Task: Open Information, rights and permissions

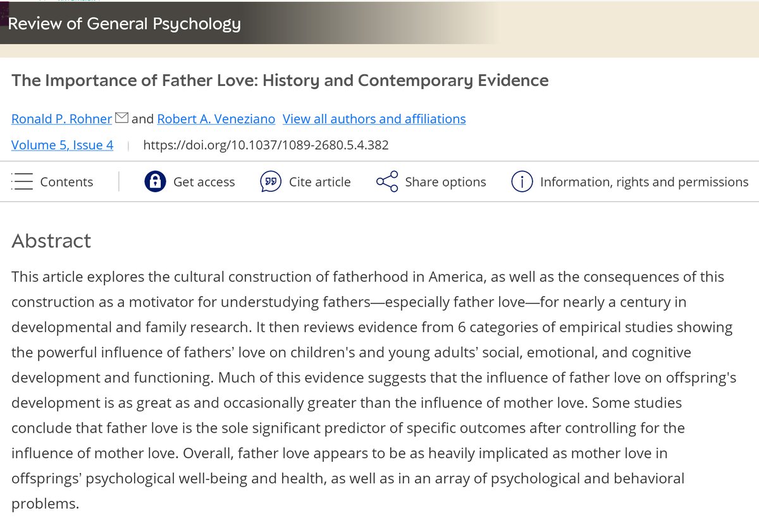Action: [x=644, y=182]
